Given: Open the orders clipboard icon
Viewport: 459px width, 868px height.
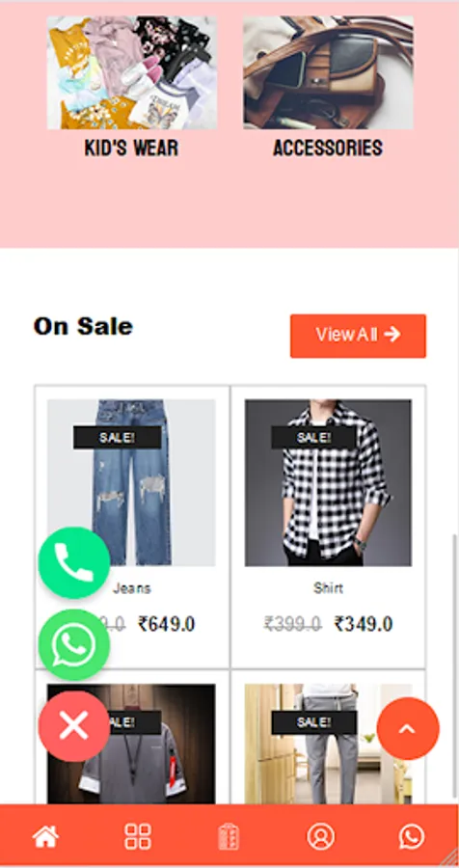Looking at the screenshot, I should tap(229, 836).
